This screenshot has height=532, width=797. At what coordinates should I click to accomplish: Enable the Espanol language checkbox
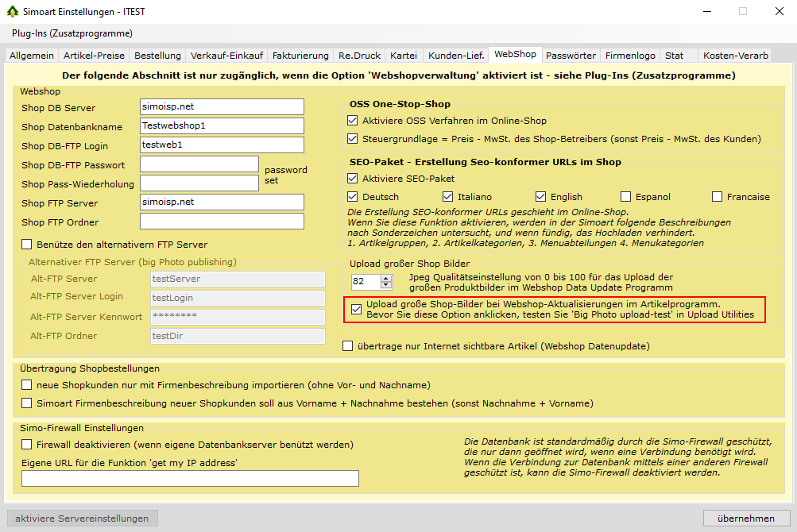(x=626, y=197)
